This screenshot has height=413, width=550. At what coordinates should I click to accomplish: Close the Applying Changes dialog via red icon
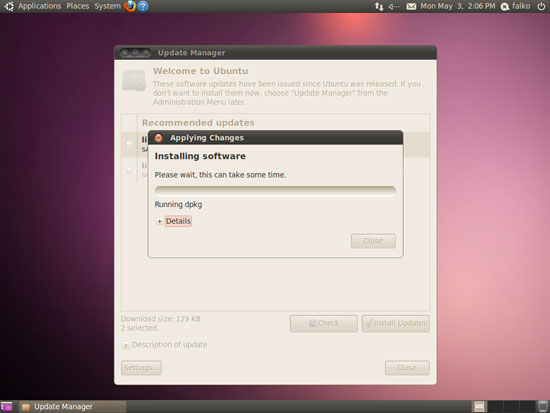coord(159,138)
